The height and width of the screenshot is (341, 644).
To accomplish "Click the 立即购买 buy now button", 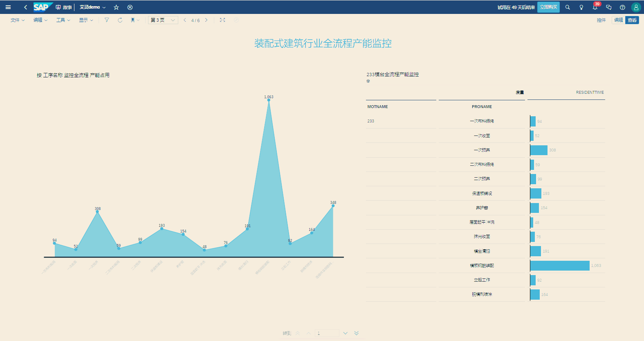I will [548, 7].
